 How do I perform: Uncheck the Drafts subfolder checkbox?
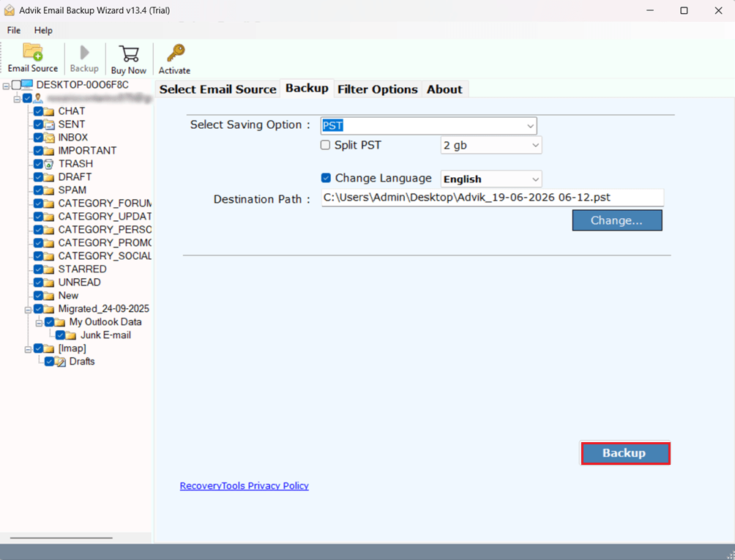click(x=49, y=362)
